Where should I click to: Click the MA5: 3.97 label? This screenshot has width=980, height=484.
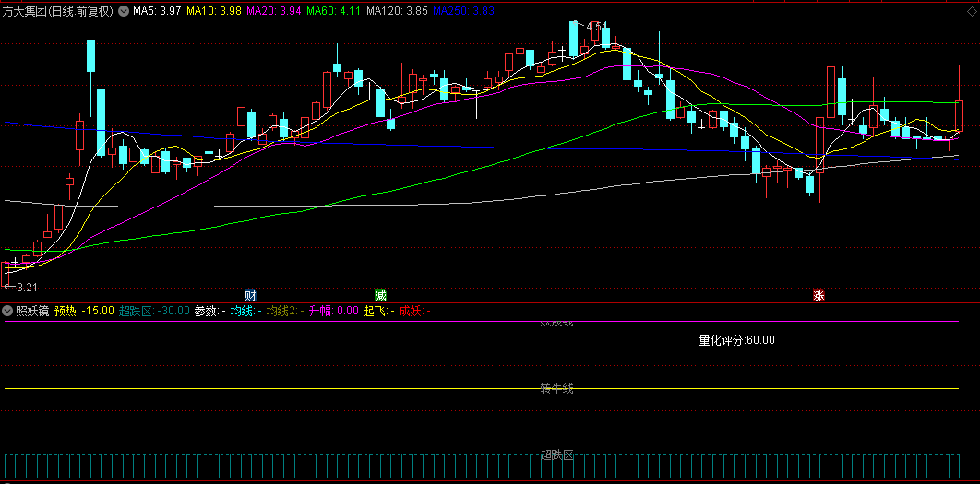(157, 11)
